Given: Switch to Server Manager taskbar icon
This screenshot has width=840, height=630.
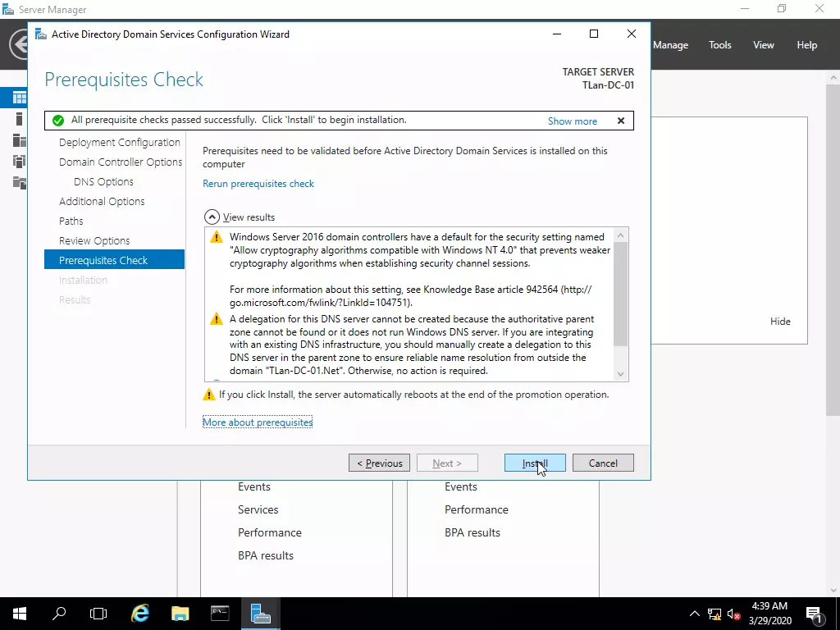Looking at the screenshot, I should pos(260,614).
